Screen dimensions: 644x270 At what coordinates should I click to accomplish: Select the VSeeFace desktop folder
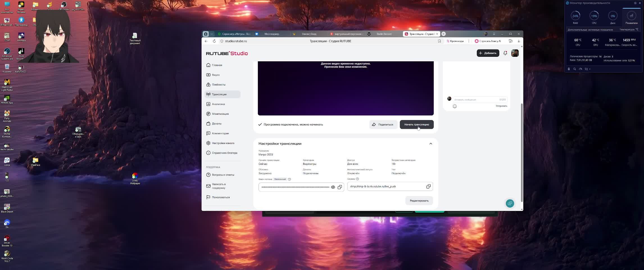(35, 162)
